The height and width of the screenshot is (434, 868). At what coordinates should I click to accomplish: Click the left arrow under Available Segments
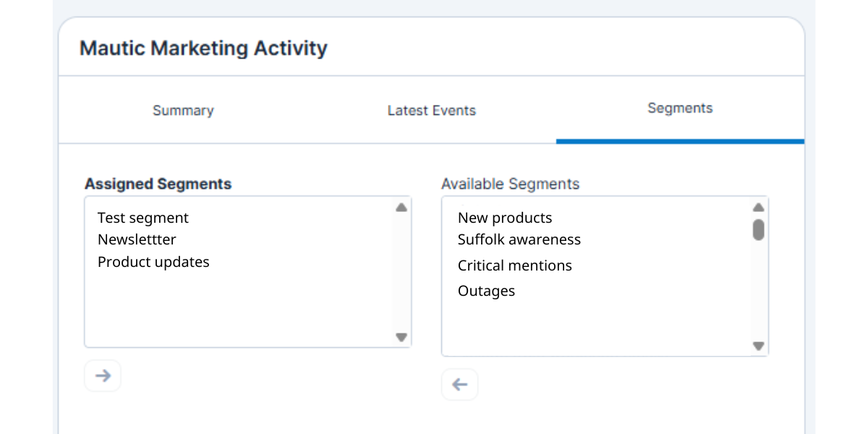click(460, 385)
